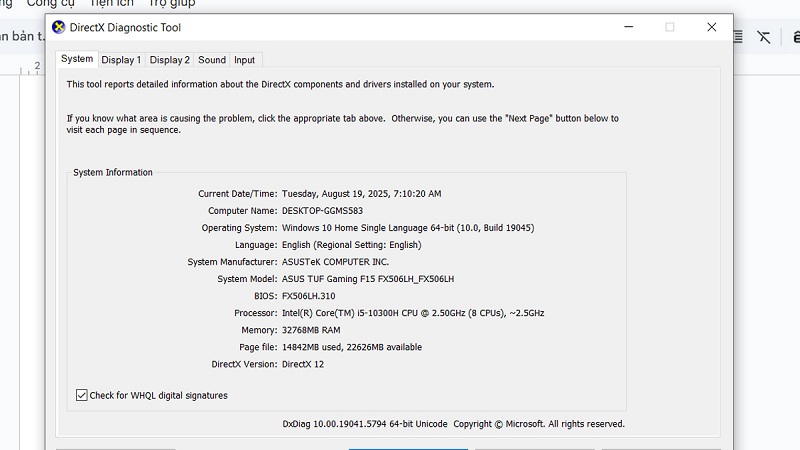Click the System Information group heading
The height and width of the screenshot is (450, 800).
click(113, 172)
